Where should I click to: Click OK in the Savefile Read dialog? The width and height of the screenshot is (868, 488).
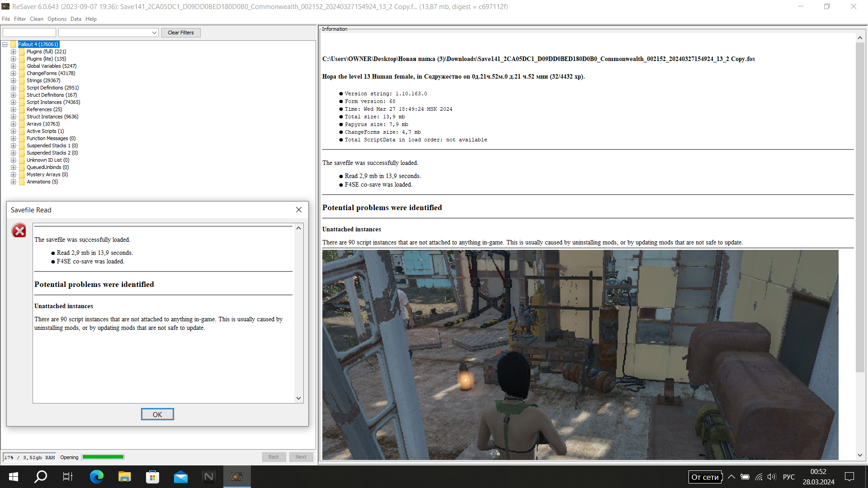(x=157, y=414)
